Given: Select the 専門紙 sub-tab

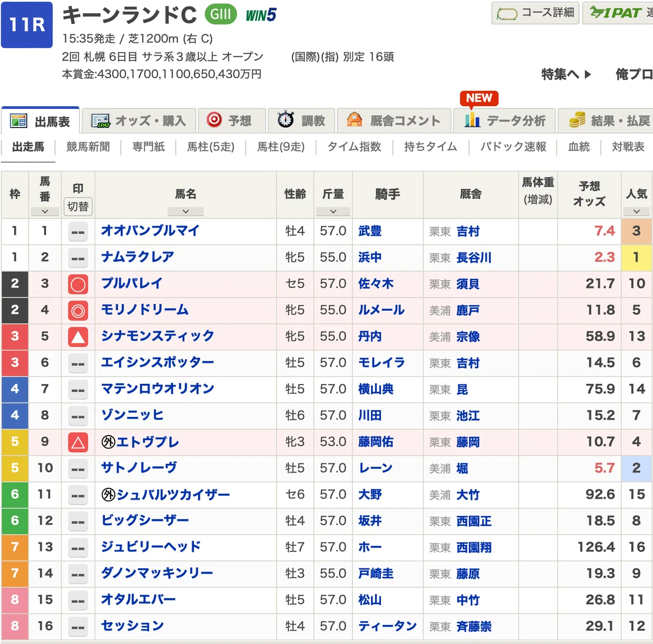Looking at the screenshot, I should click(x=148, y=147).
